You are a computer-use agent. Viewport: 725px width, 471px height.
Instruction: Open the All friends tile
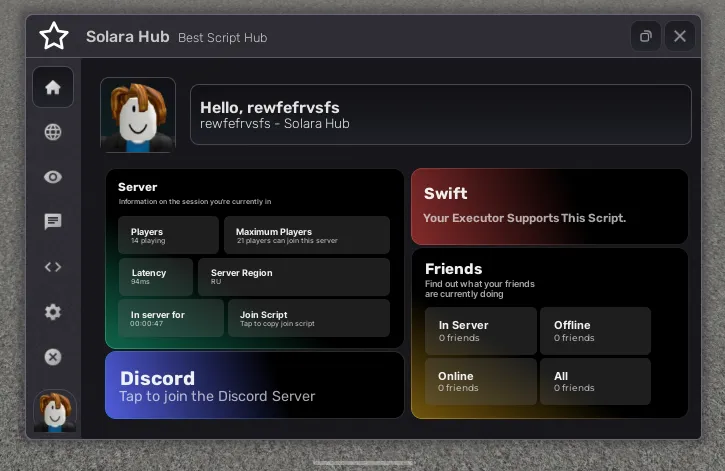[596, 382]
